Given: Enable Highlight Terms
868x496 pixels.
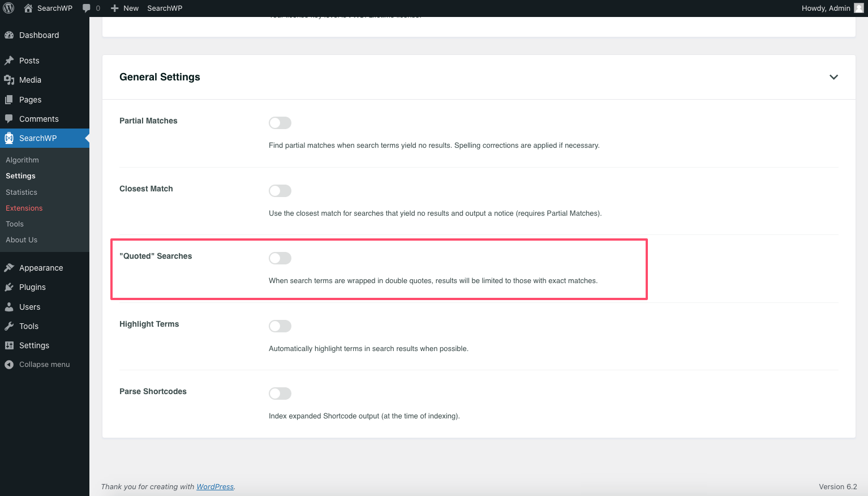Looking at the screenshot, I should click(x=280, y=326).
